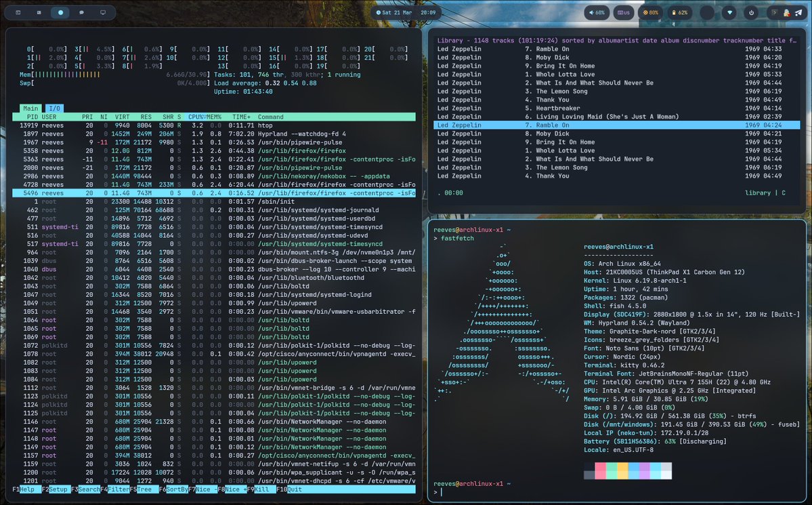Switch to the I/O tab in htop

54,108
